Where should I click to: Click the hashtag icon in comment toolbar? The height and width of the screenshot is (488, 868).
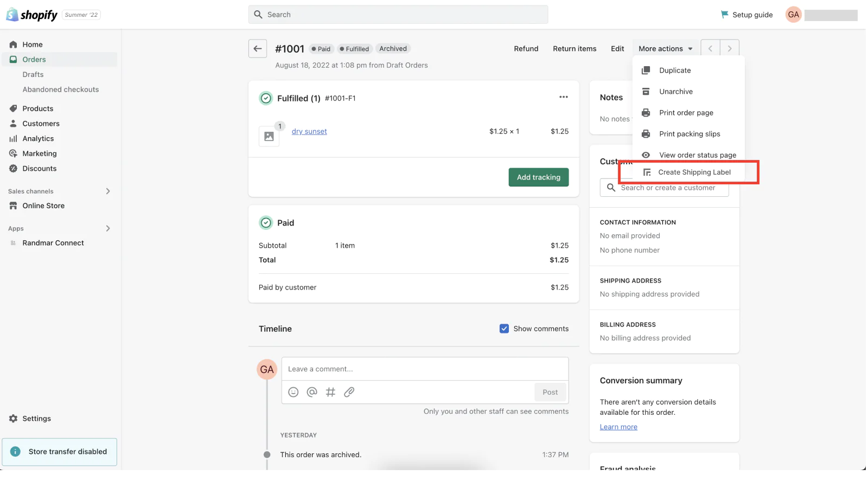click(330, 392)
